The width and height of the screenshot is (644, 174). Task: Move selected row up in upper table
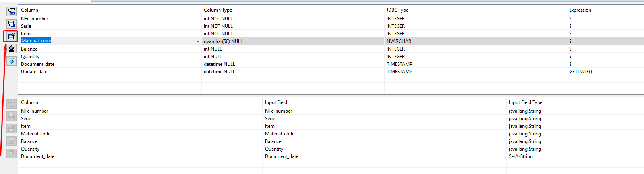(11, 49)
